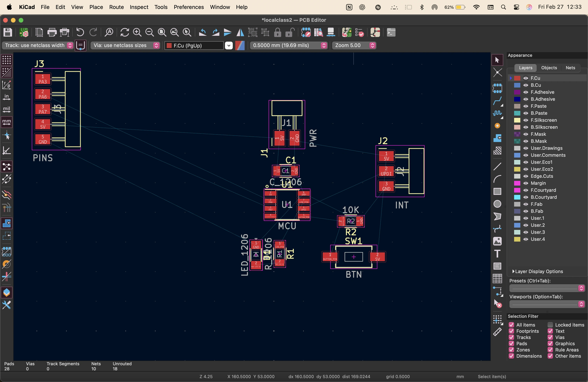Click the Zoom to Fit icon

tap(162, 32)
